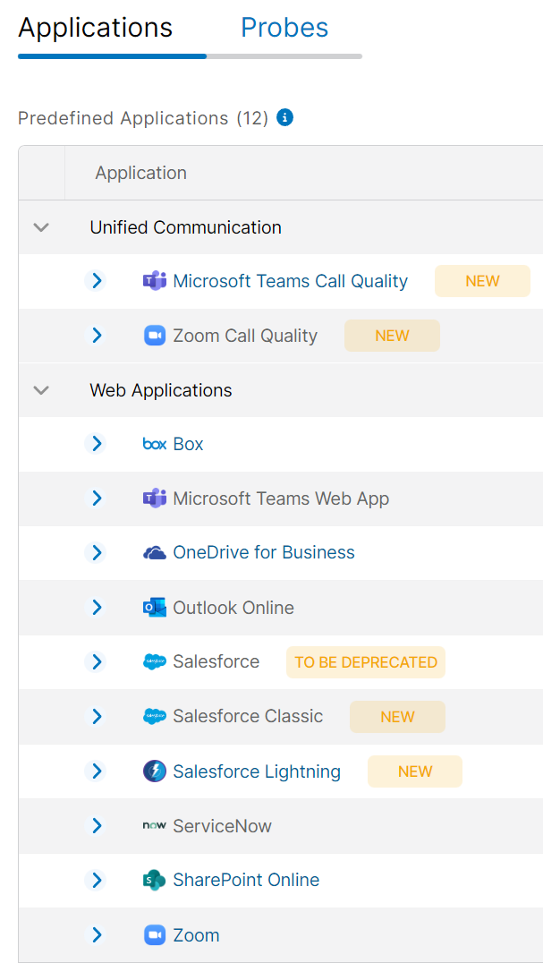The image size is (543, 980).
Task: Click the info icon beside Predefined Applications
Action: tap(285, 117)
